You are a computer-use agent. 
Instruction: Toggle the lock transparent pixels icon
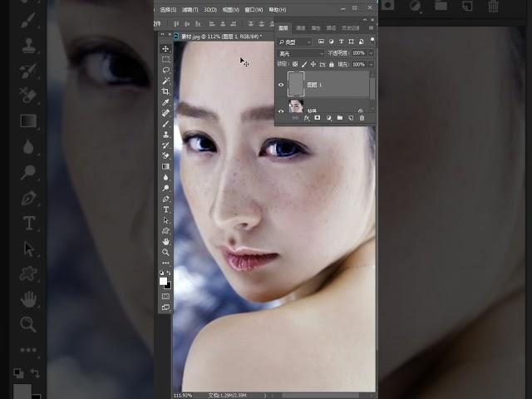pyautogui.click(x=294, y=64)
